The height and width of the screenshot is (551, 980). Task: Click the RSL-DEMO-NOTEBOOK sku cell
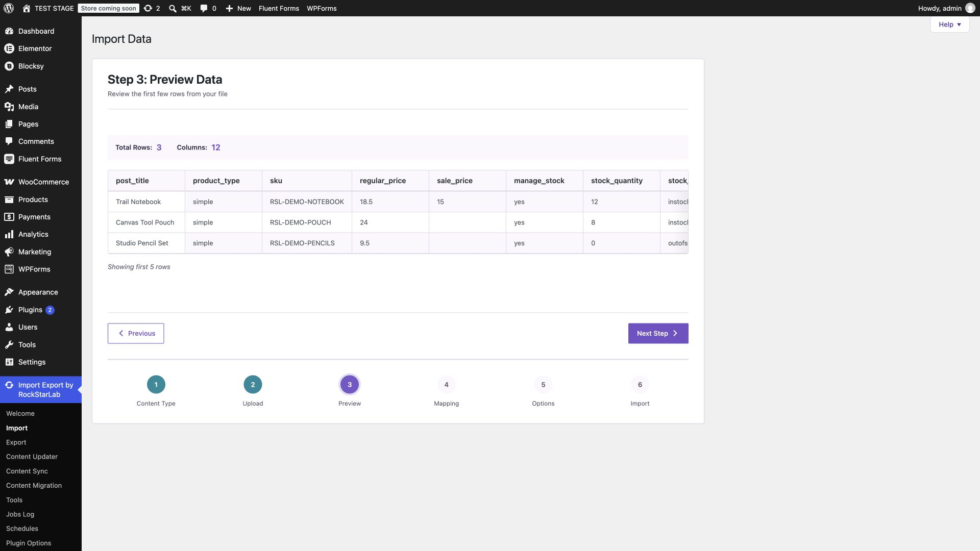[x=307, y=202]
